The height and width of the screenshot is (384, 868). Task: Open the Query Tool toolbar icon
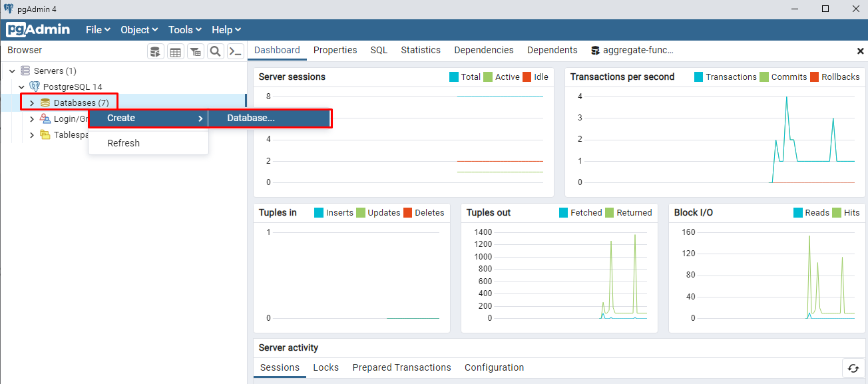coord(155,51)
